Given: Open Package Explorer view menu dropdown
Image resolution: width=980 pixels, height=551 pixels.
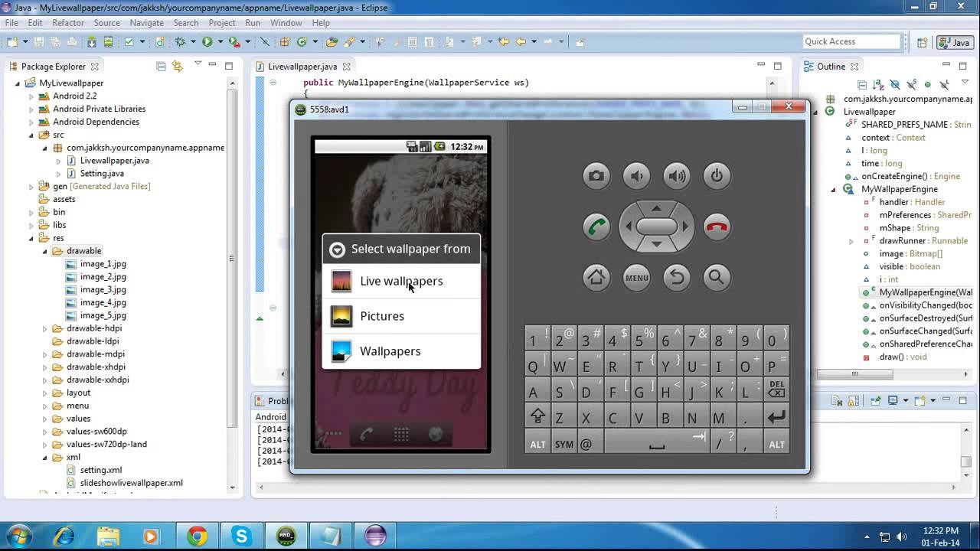Looking at the screenshot, I should tap(198, 65).
